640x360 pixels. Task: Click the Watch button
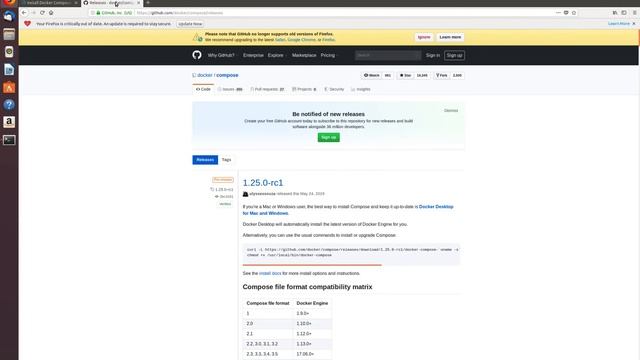pos(372,76)
